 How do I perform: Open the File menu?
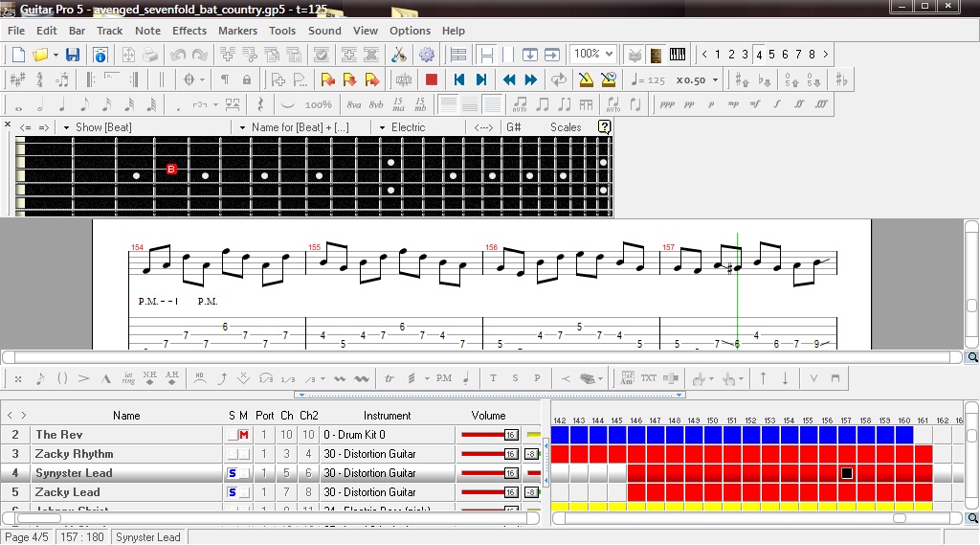click(x=16, y=31)
